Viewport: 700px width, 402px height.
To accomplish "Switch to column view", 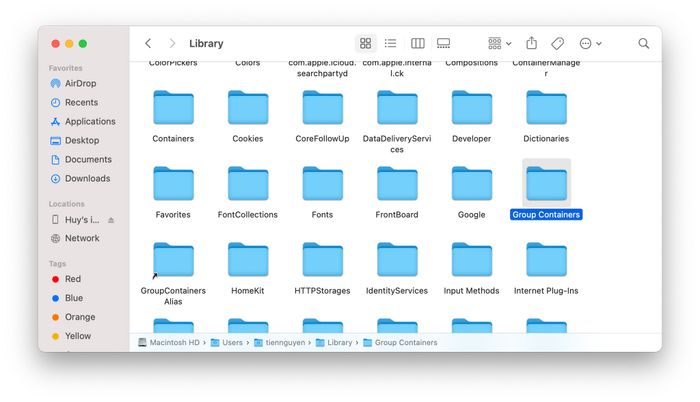I will coord(417,44).
